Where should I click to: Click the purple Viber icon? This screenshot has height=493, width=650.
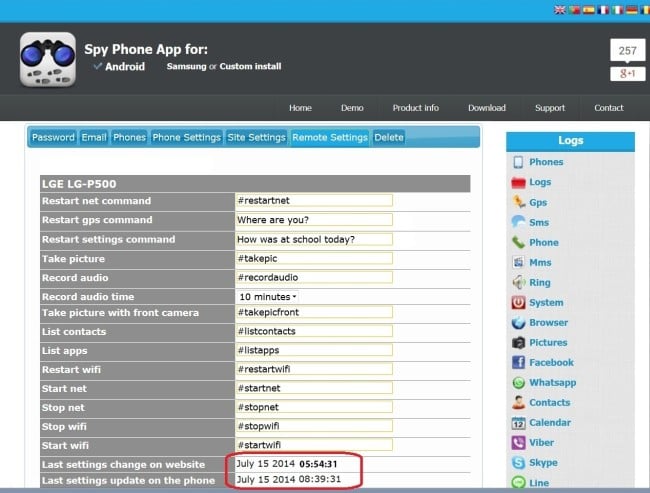pyautogui.click(x=518, y=442)
